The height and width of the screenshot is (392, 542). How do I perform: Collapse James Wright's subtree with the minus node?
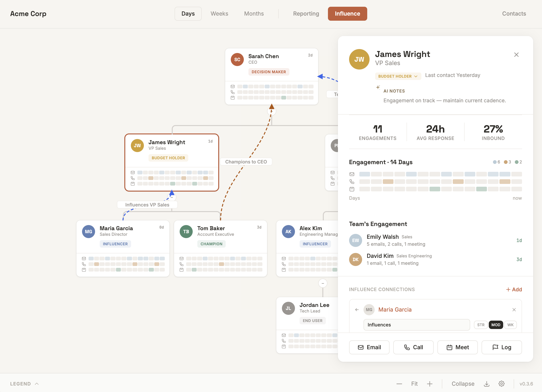[172, 197]
